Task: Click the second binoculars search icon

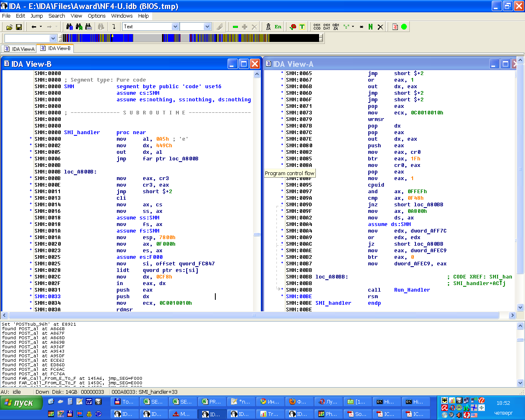Action: click(79, 27)
